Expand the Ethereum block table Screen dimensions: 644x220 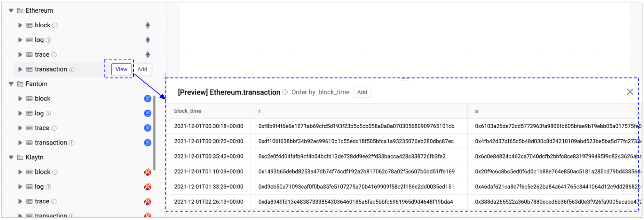click(x=20, y=25)
